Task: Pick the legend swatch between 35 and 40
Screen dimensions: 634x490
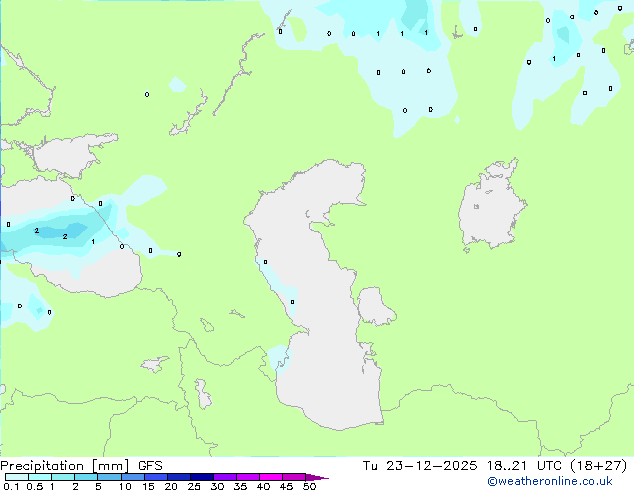Action: tap(247, 477)
